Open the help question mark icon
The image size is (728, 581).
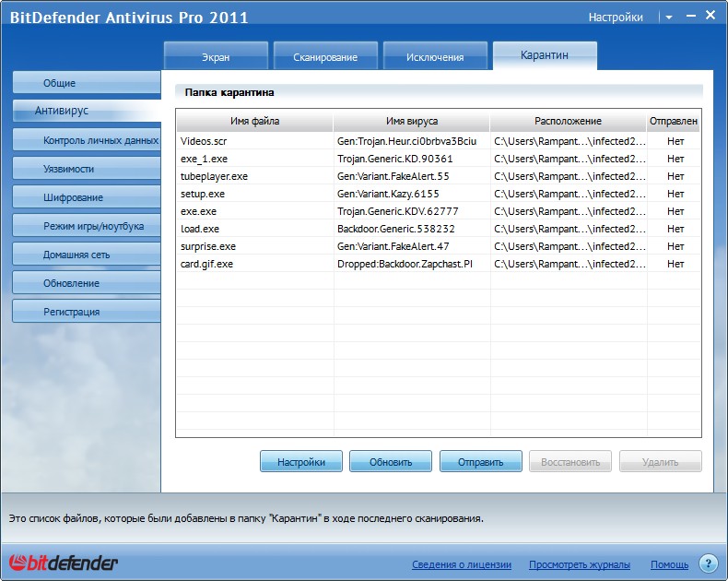708,563
